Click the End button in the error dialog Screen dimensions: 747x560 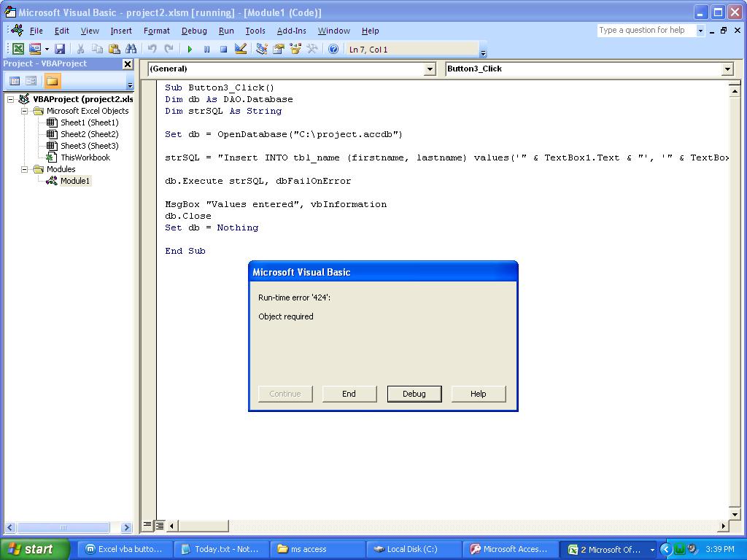(x=349, y=394)
